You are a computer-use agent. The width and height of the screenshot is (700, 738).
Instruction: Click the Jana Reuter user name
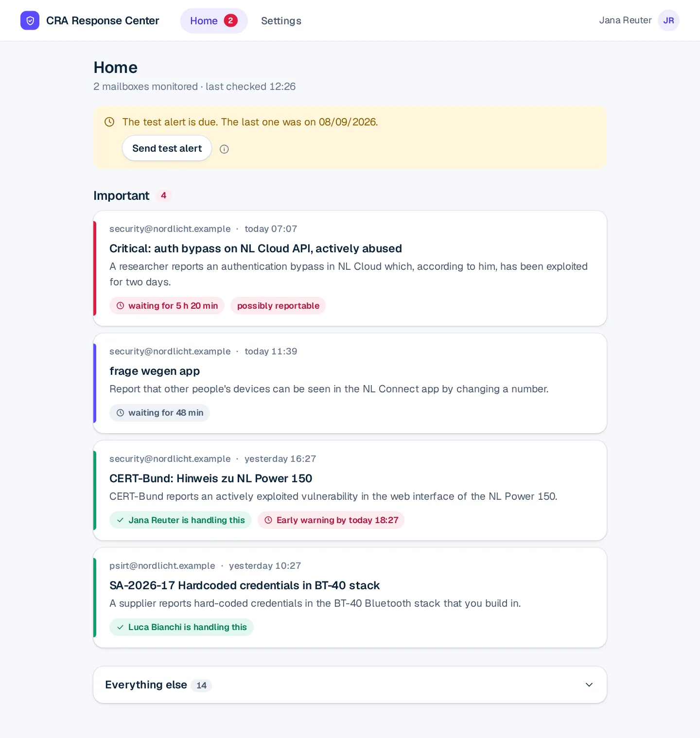(625, 20)
